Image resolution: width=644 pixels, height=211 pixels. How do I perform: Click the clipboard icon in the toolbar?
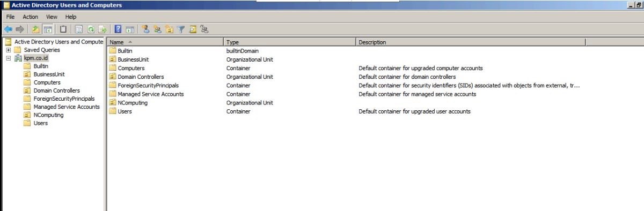63,29
